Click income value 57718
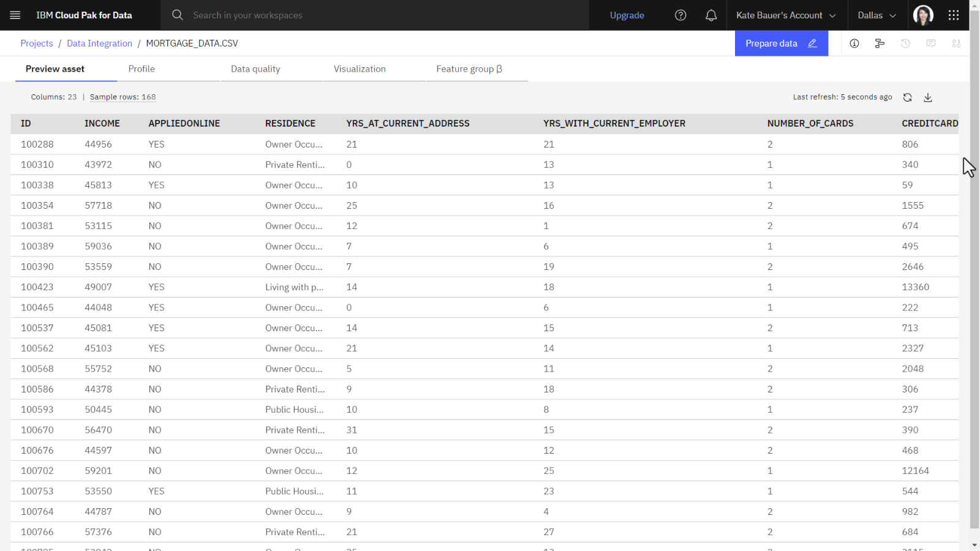The width and height of the screenshot is (980, 551). pos(99,206)
